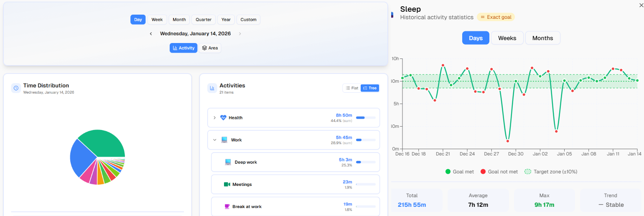Click the Time Distribution clock icon

click(16, 88)
